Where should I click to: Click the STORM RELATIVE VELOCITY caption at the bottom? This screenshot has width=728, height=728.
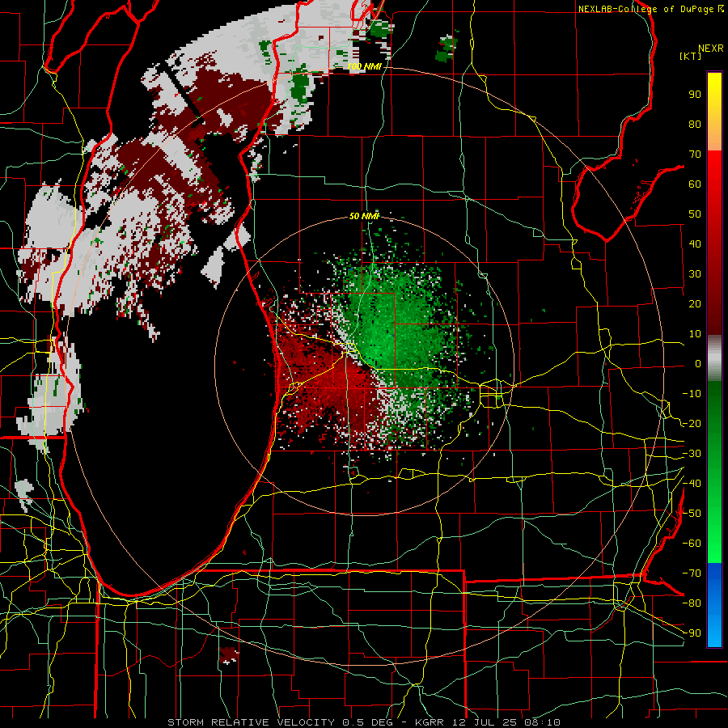(x=363, y=722)
